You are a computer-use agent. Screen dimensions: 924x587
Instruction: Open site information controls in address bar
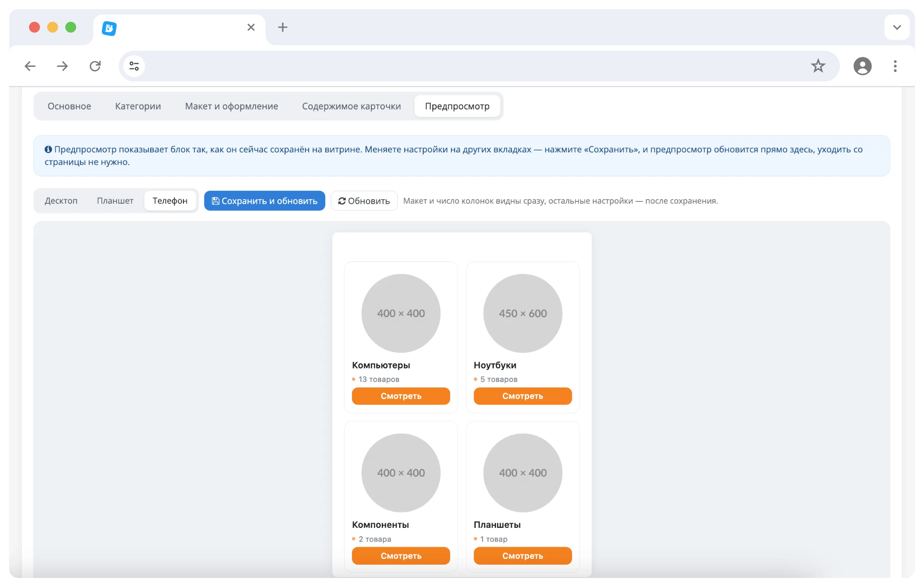(134, 66)
